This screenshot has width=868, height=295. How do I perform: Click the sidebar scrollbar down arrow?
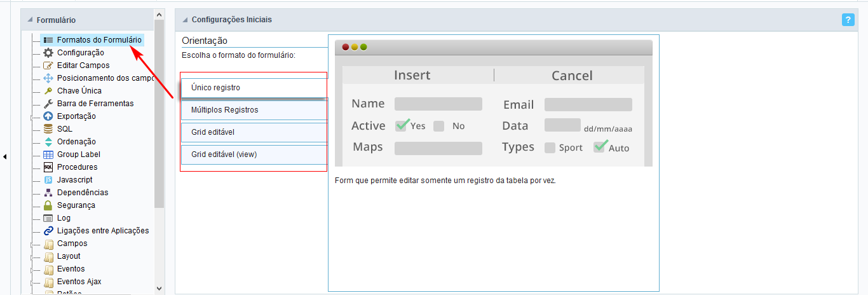pos(159,288)
